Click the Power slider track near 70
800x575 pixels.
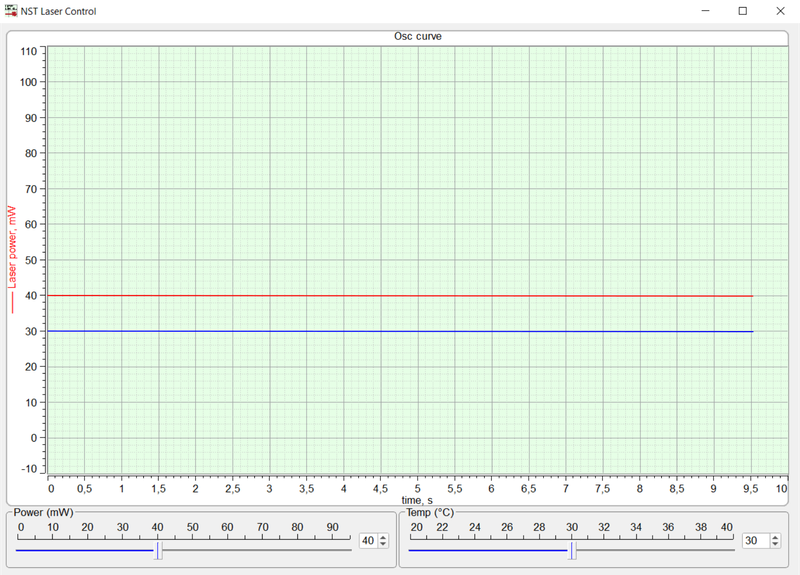point(263,550)
